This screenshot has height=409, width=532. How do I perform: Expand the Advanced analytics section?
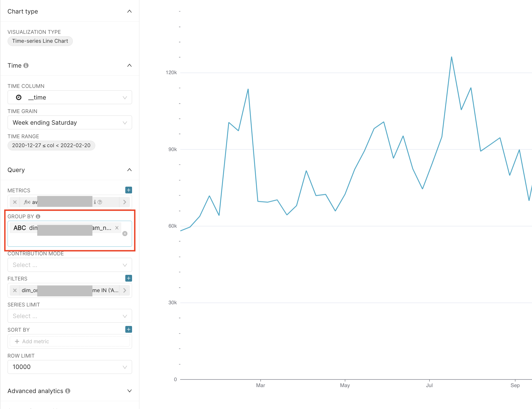[x=130, y=391]
